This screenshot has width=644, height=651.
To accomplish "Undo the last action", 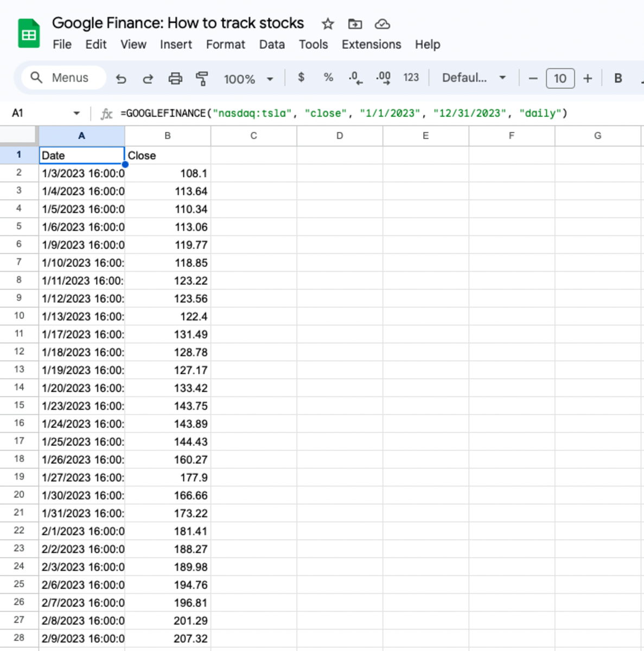I will coord(121,79).
